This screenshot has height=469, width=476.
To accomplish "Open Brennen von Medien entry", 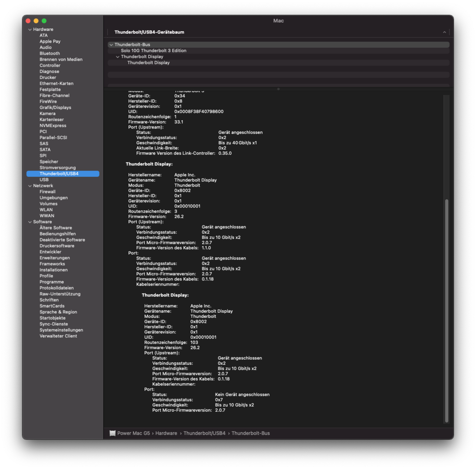I will click(61, 59).
